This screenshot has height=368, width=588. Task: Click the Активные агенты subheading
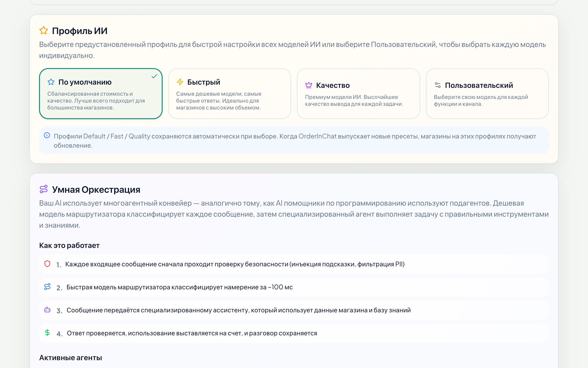point(71,357)
